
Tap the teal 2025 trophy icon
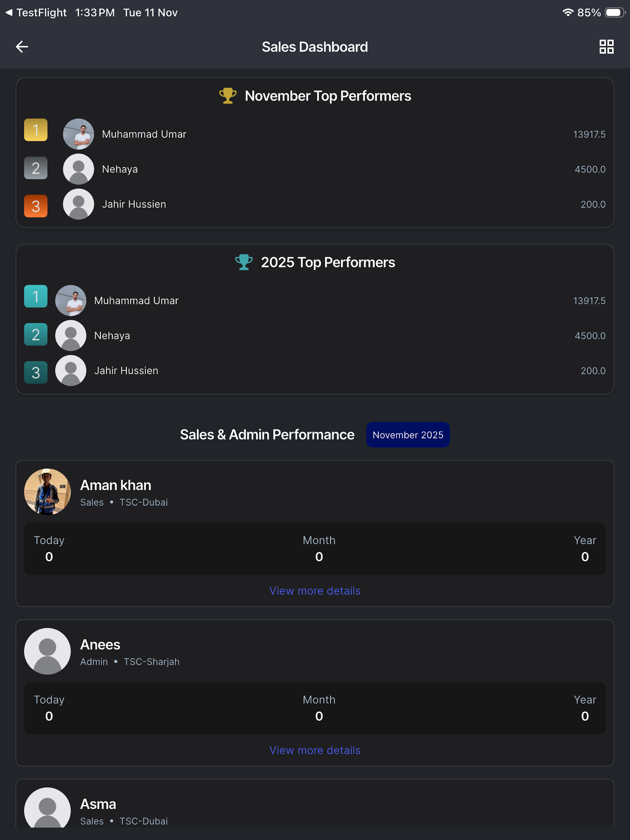coord(244,262)
